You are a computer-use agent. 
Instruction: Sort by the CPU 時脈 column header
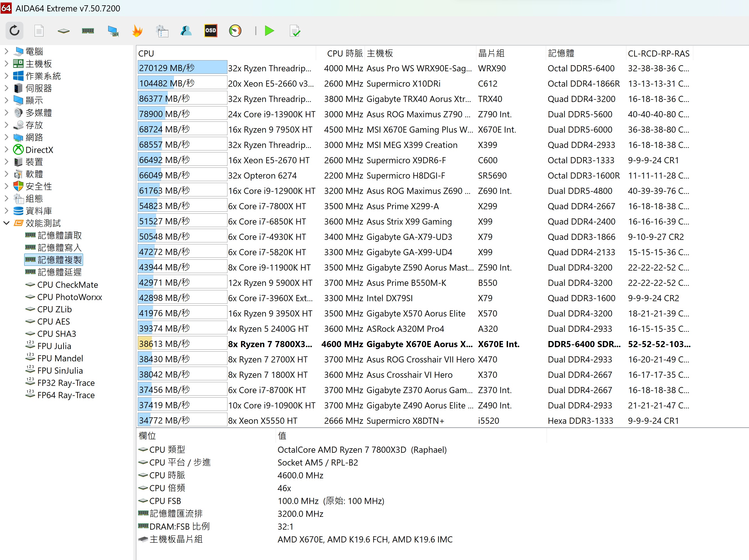(x=340, y=53)
